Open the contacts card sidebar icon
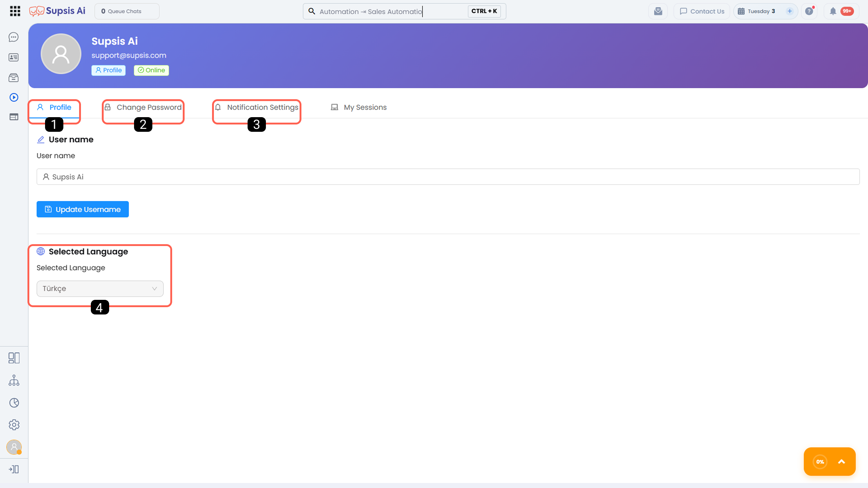Image resolution: width=868 pixels, height=488 pixels. (x=14, y=57)
